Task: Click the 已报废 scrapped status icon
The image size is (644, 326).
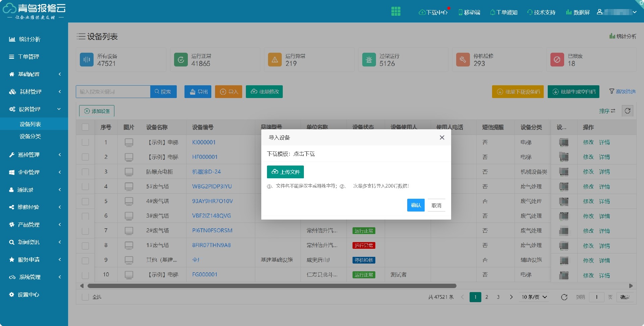Action: coord(557,60)
